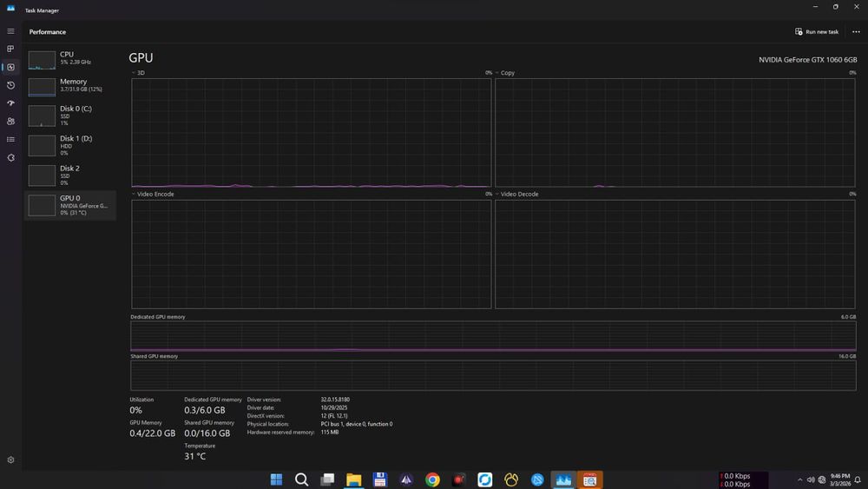Open the 3D engine graph dropdown

[139, 73]
